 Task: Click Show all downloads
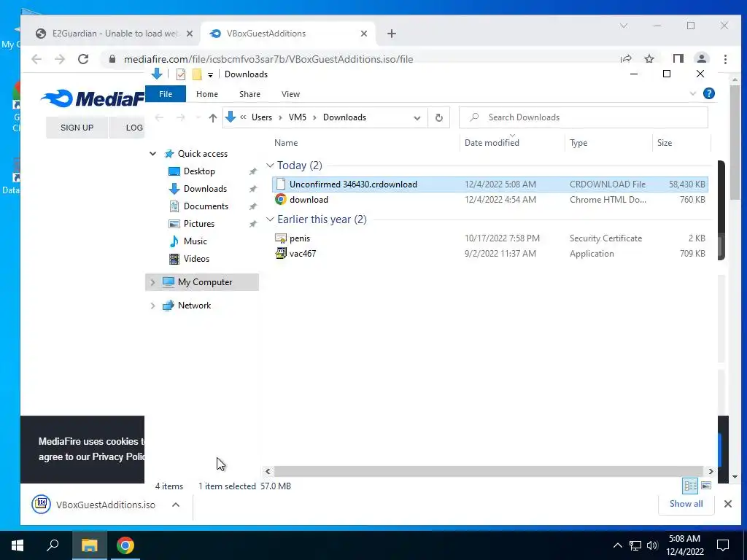tap(686, 504)
